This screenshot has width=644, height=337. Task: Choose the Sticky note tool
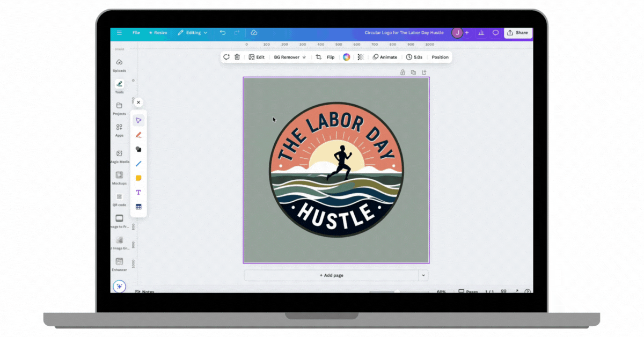138,178
